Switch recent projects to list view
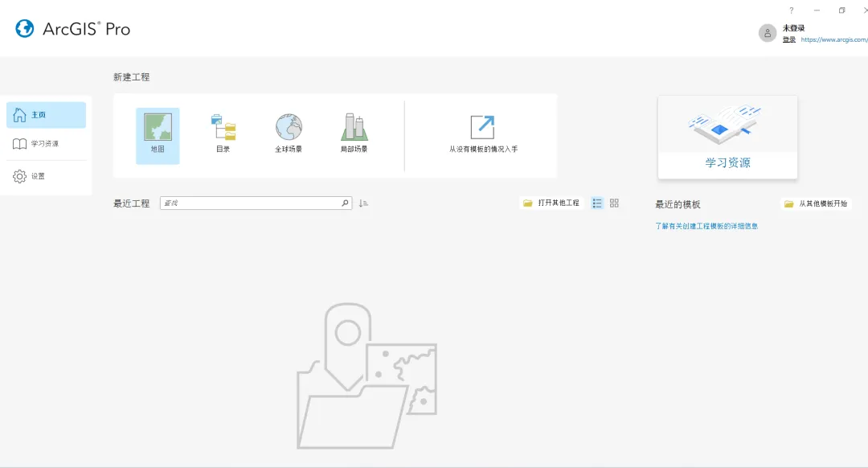The height and width of the screenshot is (468, 868). point(596,203)
